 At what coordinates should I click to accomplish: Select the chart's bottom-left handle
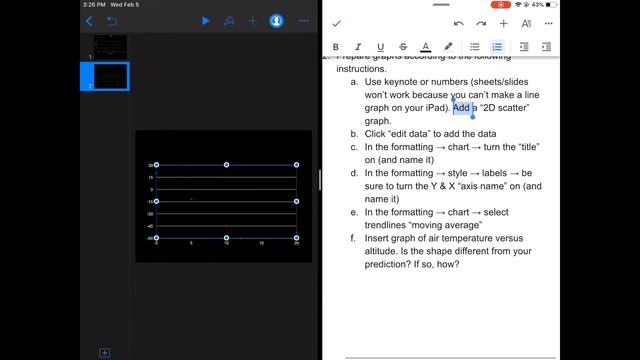(156, 238)
